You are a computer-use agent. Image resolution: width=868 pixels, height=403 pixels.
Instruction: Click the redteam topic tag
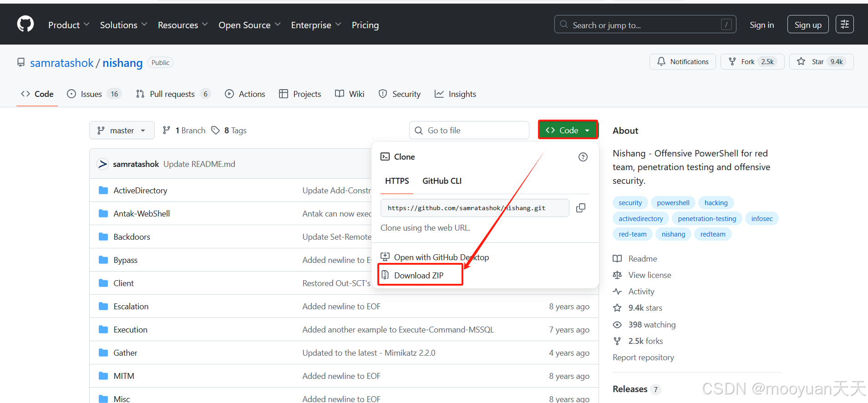tap(713, 234)
